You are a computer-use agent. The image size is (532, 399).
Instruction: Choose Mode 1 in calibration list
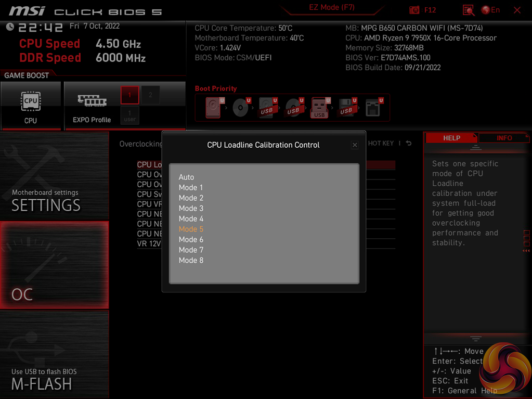pyautogui.click(x=191, y=188)
